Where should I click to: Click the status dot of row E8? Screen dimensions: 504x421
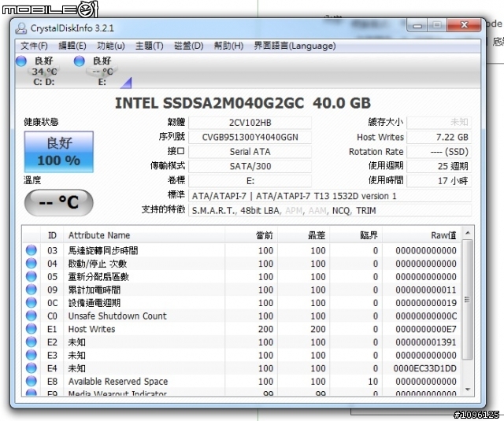click(x=31, y=382)
